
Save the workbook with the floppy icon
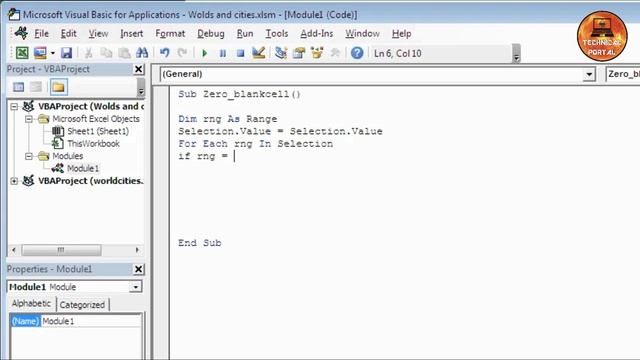[67, 53]
